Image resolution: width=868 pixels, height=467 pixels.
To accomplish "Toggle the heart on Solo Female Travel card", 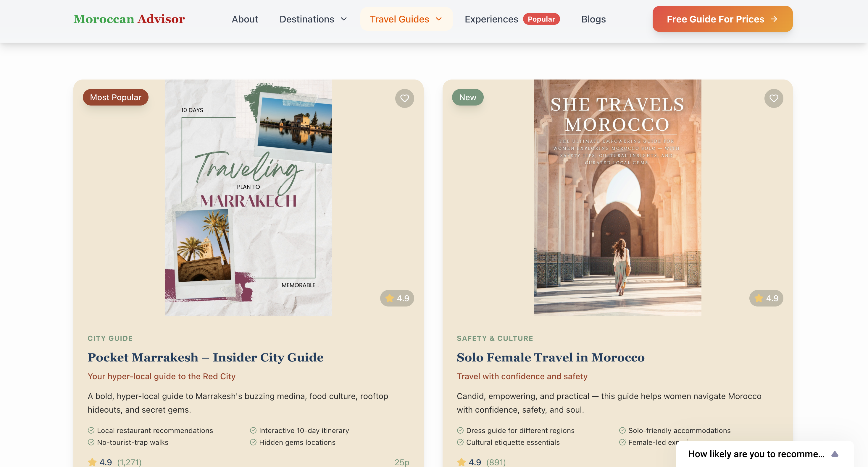I will coord(774,98).
